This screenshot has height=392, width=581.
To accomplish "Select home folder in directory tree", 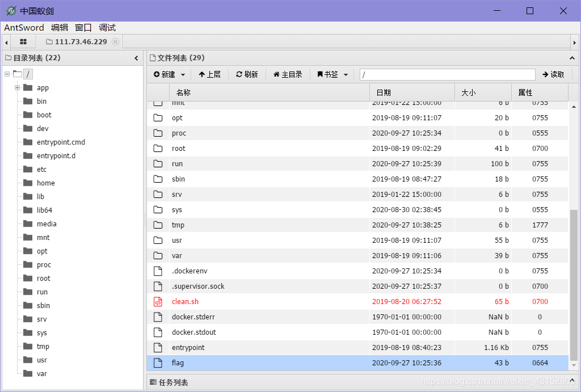I will tap(45, 183).
